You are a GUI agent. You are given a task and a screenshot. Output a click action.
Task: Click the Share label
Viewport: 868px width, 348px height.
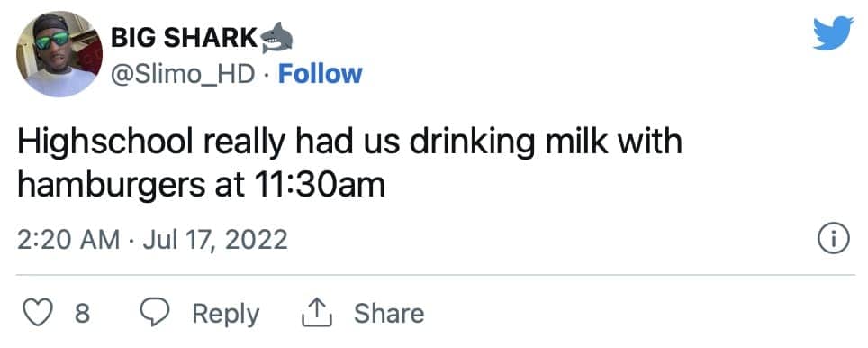[x=389, y=314]
